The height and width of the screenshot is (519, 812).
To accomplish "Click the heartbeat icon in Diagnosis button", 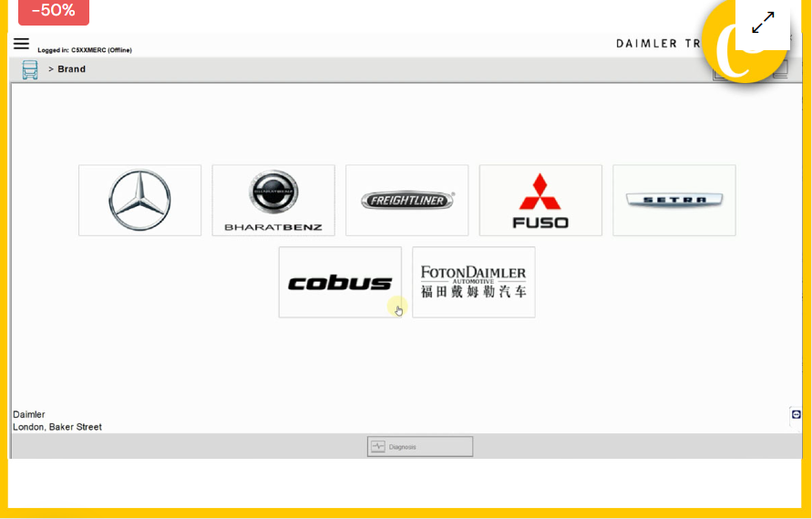I will coord(378,446).
